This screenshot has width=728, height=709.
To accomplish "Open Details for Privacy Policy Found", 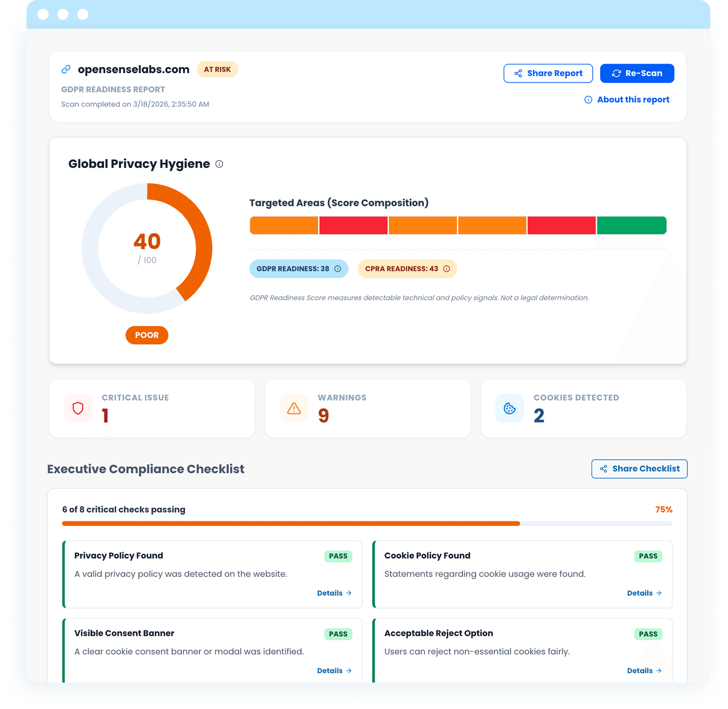I will 334,593.
